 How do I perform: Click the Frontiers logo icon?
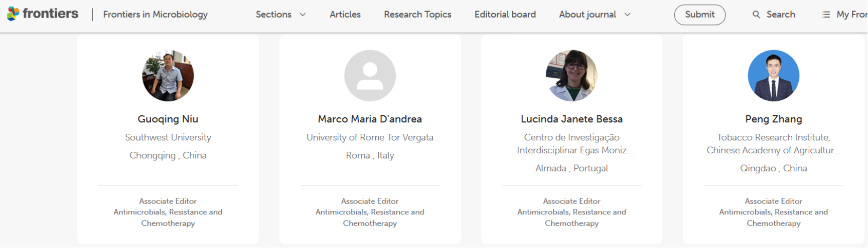13,14
